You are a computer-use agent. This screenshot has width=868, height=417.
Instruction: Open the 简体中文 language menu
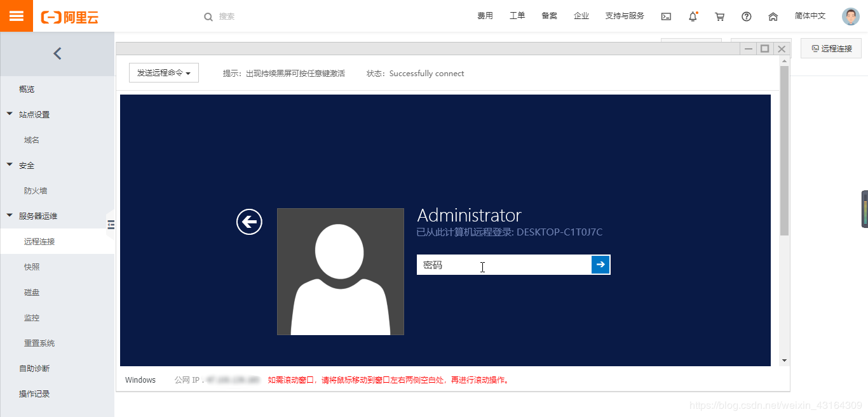[x=810, y=16]
